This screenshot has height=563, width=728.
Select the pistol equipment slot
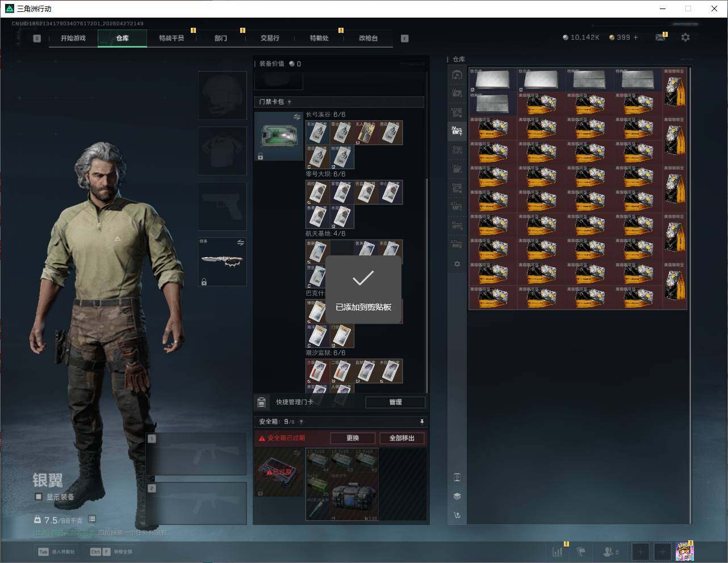tap(222, 206)
